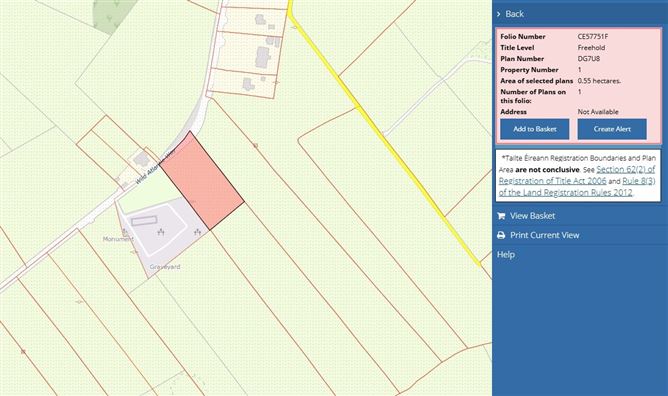Screen dimensions: 668x396
Task: Click the grave cross symbol inside graveyard
Action: tap(161, 232)
